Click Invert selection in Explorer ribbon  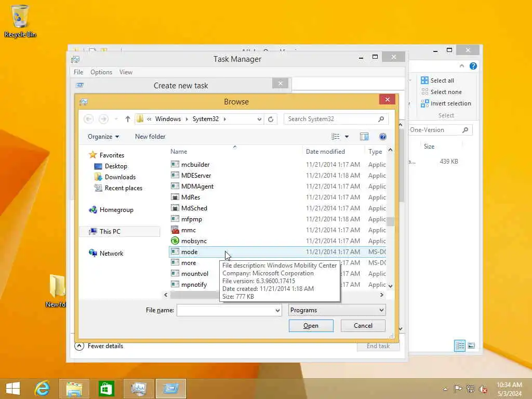[446, 103]
